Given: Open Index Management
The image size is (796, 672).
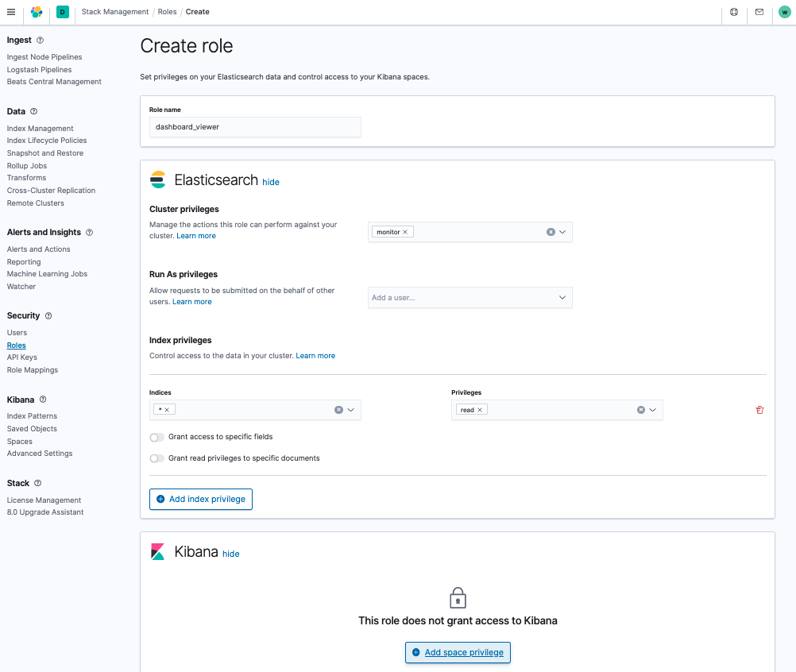Looking at the screenshot, I should coord(40,129).
